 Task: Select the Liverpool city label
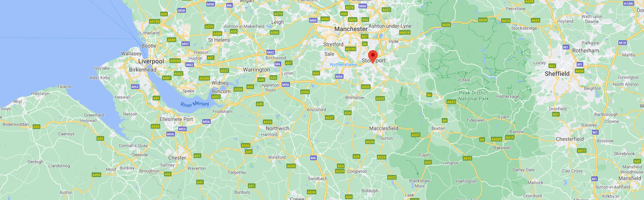pos(151,61)
